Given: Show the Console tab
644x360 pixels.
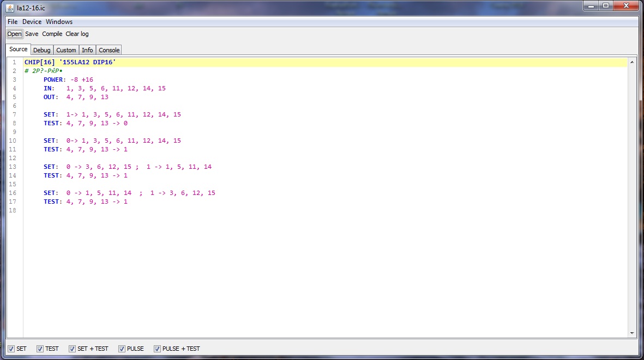Looking at the screenshot, I should [109, 50].
